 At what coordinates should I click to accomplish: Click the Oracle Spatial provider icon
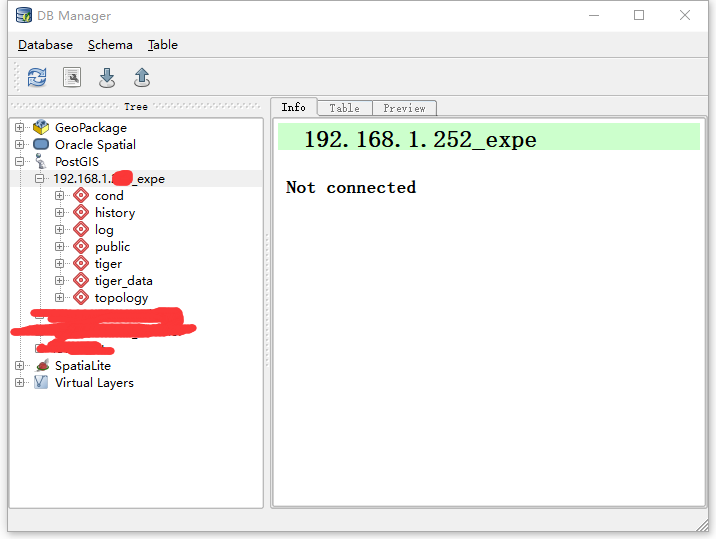pos(41,144)
